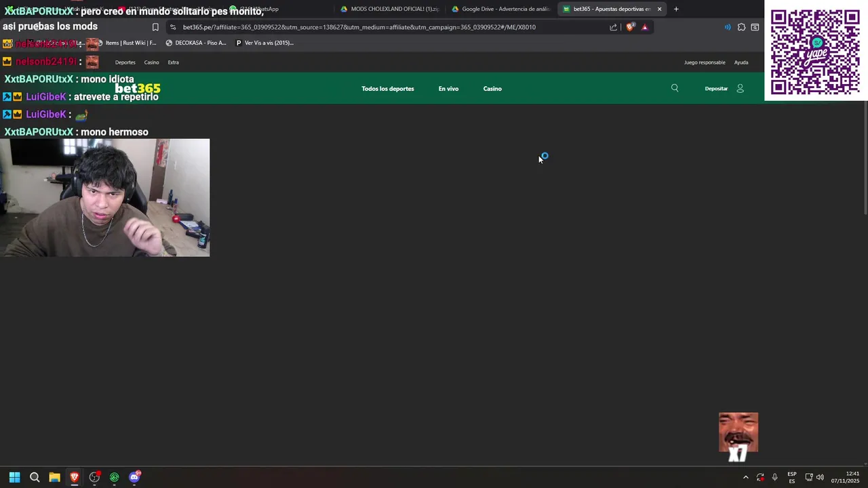The image size is (868, 488).
Task: Open File Explorer from the taskbar
Action: (x=54, y=477)
